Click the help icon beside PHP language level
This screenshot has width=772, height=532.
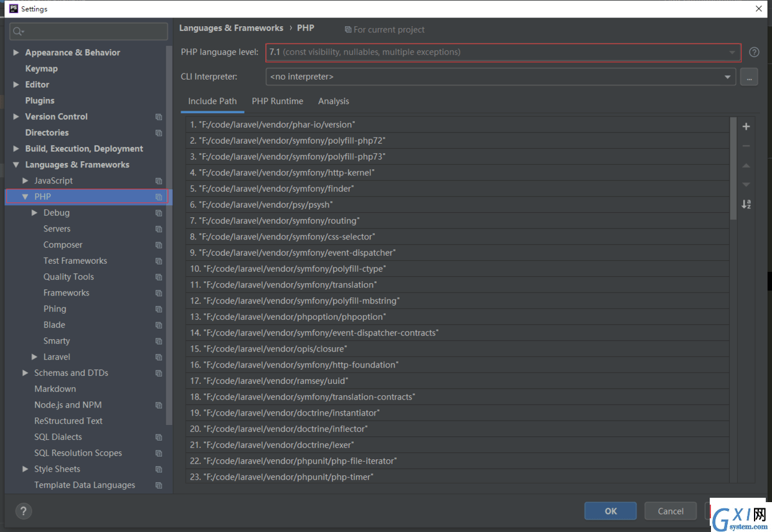pyautogui.click(x=754, y=52)
